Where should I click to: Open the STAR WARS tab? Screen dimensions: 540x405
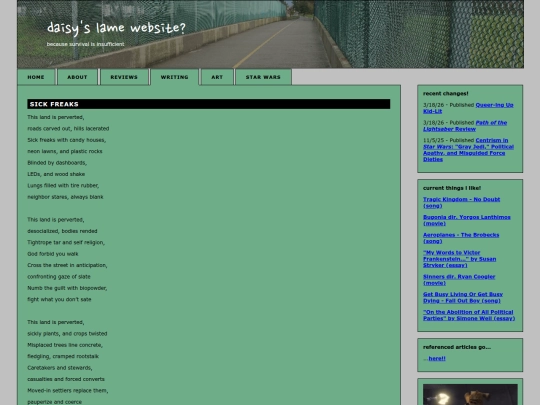coord(263,77)
